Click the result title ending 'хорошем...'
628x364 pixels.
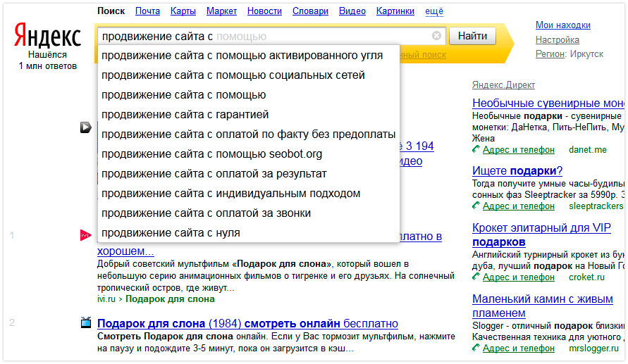[x=125, y=251]
